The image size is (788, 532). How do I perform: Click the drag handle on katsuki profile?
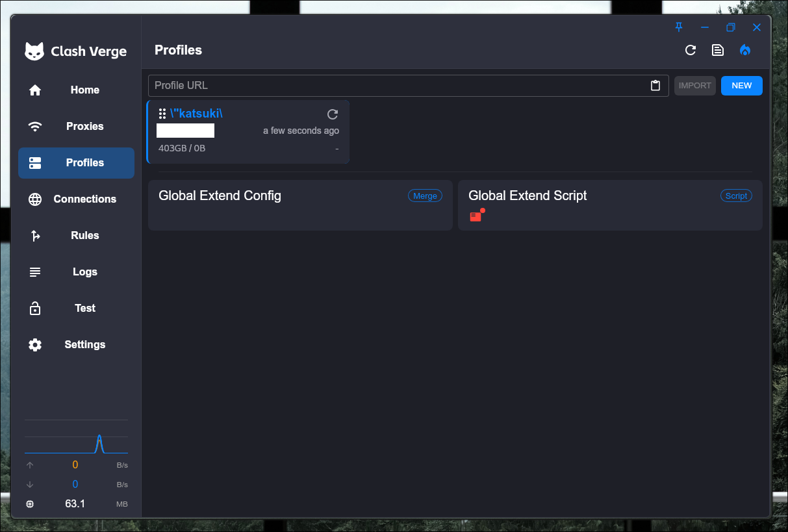(162, 114)
